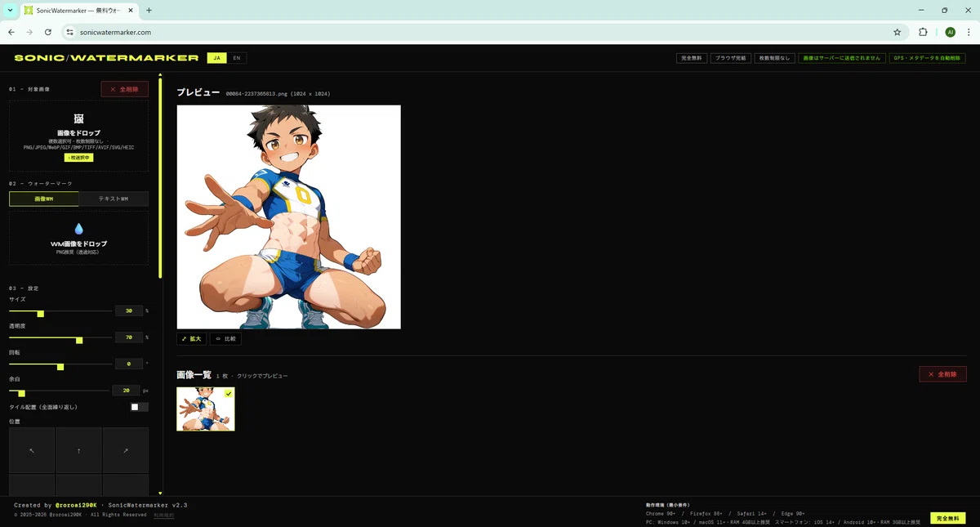
Task: Open the 利用規約 link in footer
Action: click(164, 515)
